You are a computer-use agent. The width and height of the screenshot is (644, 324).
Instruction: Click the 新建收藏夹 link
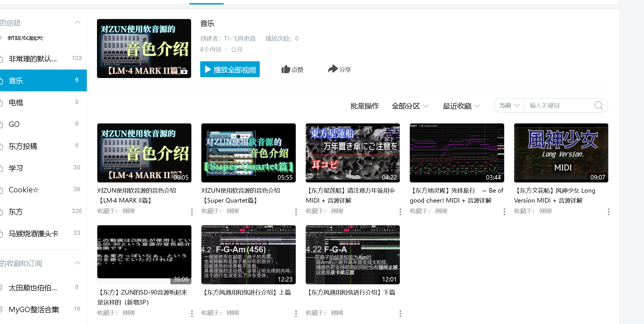(x=25, y=38)
